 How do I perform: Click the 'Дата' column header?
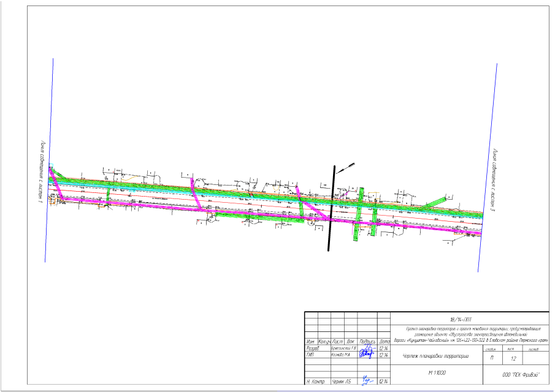[x=385, y=341]
